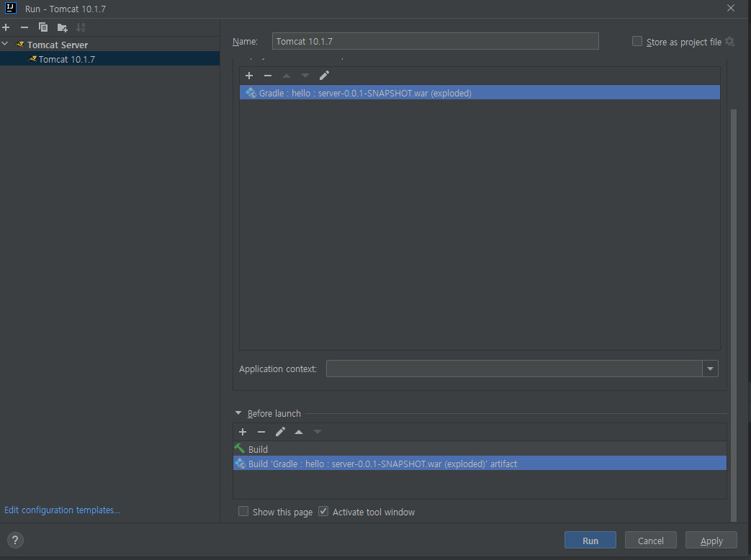This screenshot has width=751, height=560.
Task: Open Edit configuration templates link
Action: point(62,510)
